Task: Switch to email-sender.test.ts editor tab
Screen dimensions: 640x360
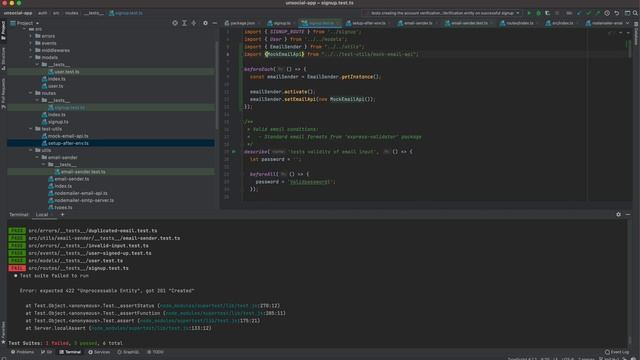Action: click(466, 23)
